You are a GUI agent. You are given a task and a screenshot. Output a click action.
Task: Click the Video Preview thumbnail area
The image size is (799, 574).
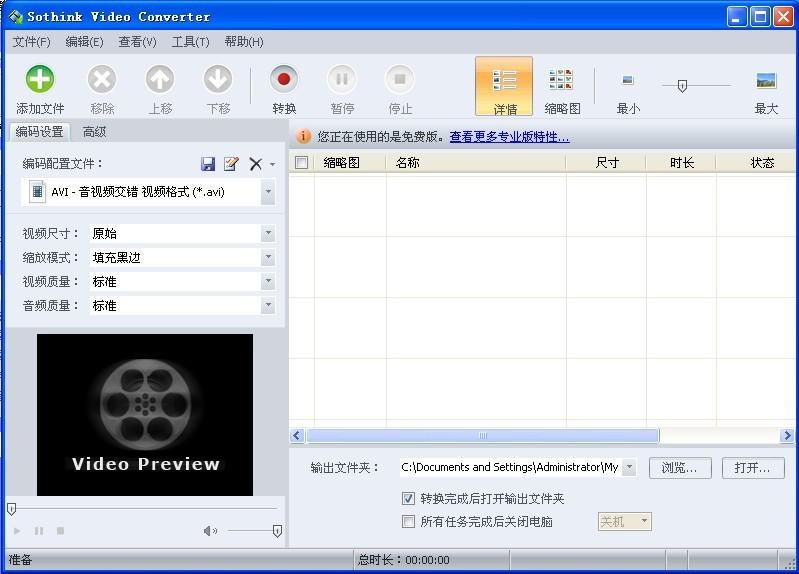click(145, 415)
